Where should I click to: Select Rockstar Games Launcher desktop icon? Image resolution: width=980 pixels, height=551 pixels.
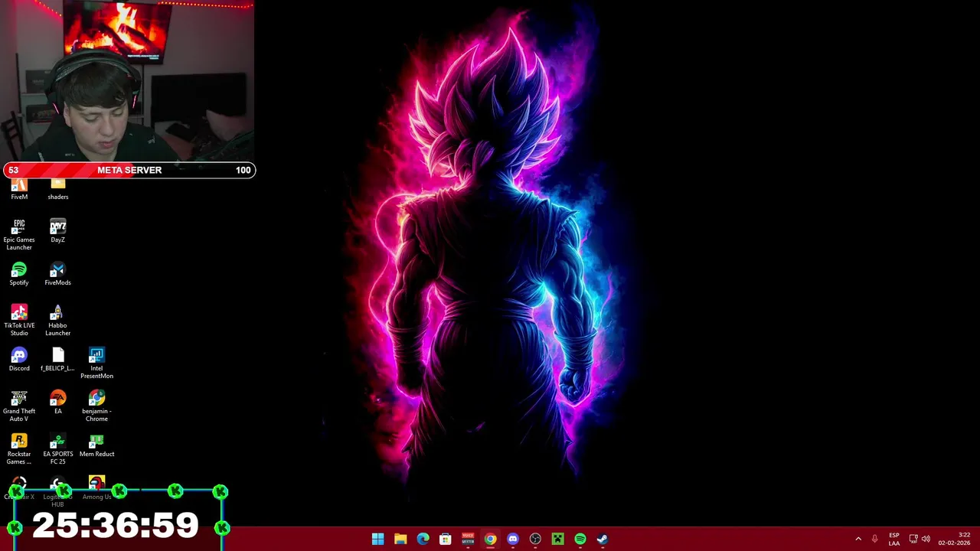(x=19, y=449)
